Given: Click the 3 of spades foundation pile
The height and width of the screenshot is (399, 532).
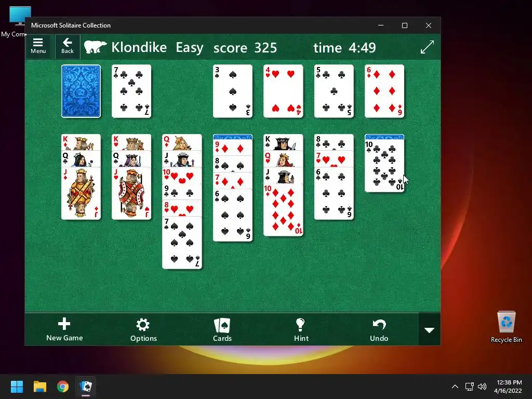Looking at the screenshot, I should point(233,91).
